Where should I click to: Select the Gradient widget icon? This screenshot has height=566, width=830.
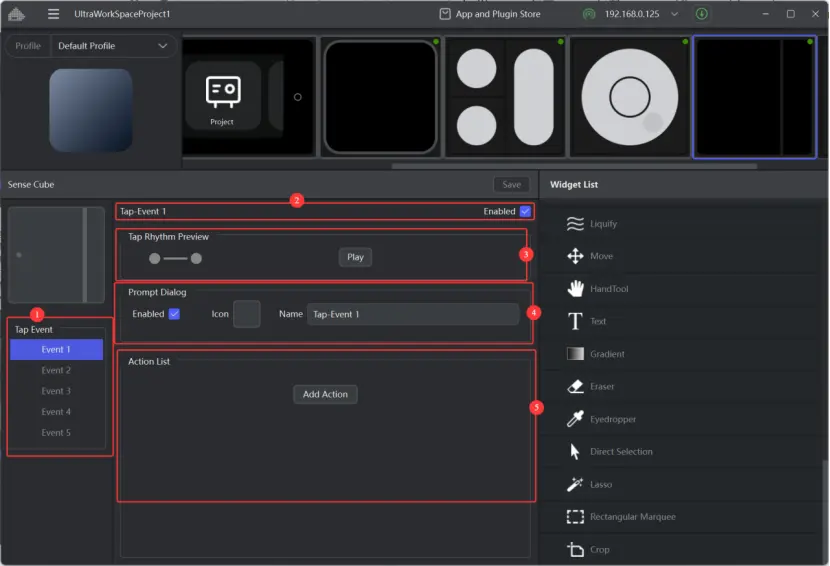pos(575,354)
